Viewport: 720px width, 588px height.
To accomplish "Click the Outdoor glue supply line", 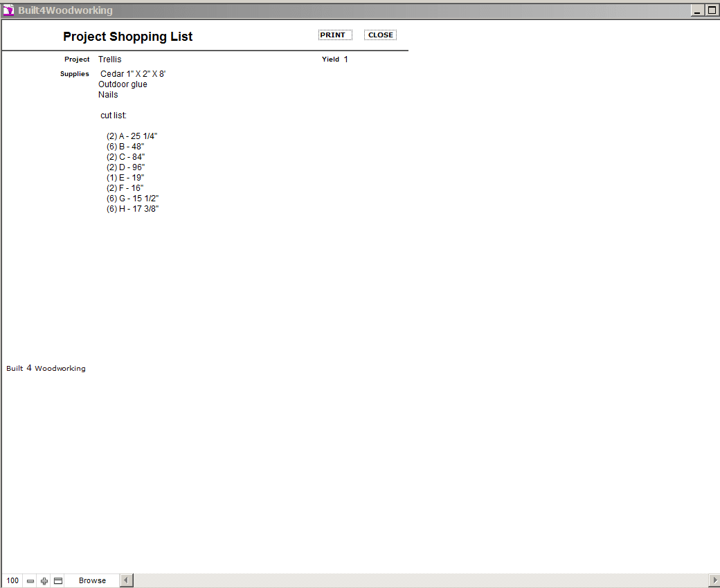I will click(123, 84).
